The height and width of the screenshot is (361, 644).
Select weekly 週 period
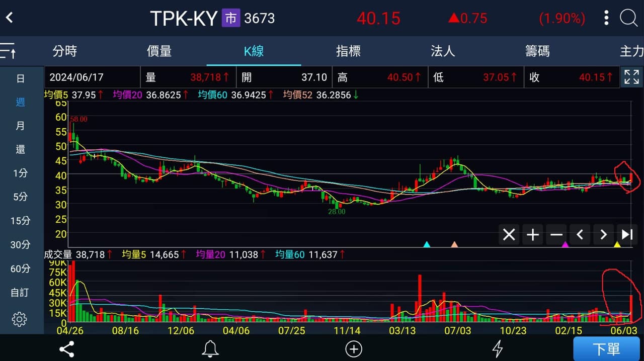point(20,102)
